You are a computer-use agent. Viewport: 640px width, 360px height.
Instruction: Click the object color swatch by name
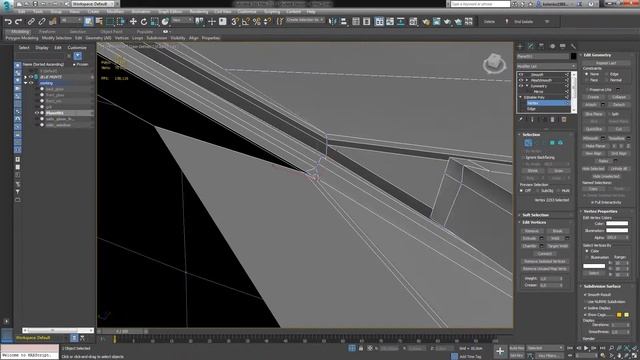click(573, 57)
